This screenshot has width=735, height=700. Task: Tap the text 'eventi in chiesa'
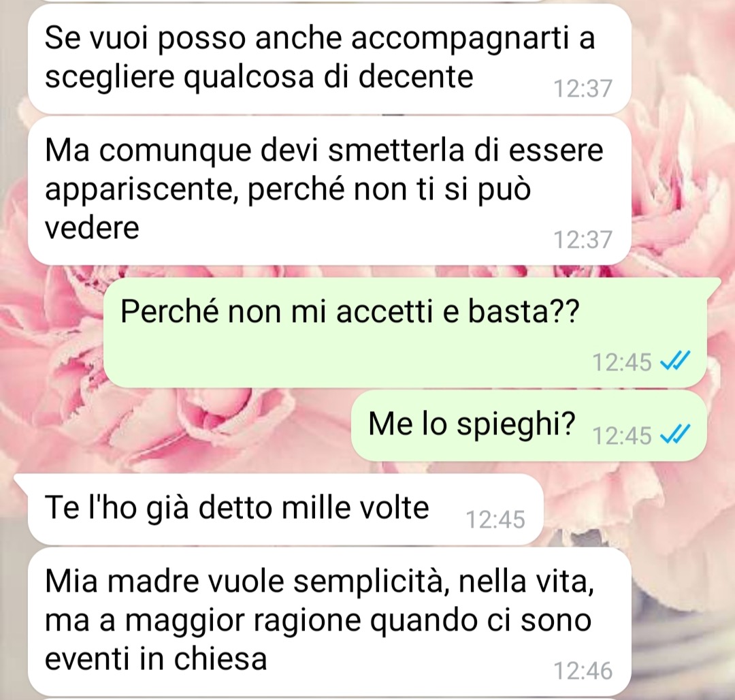tap(156, 659)
